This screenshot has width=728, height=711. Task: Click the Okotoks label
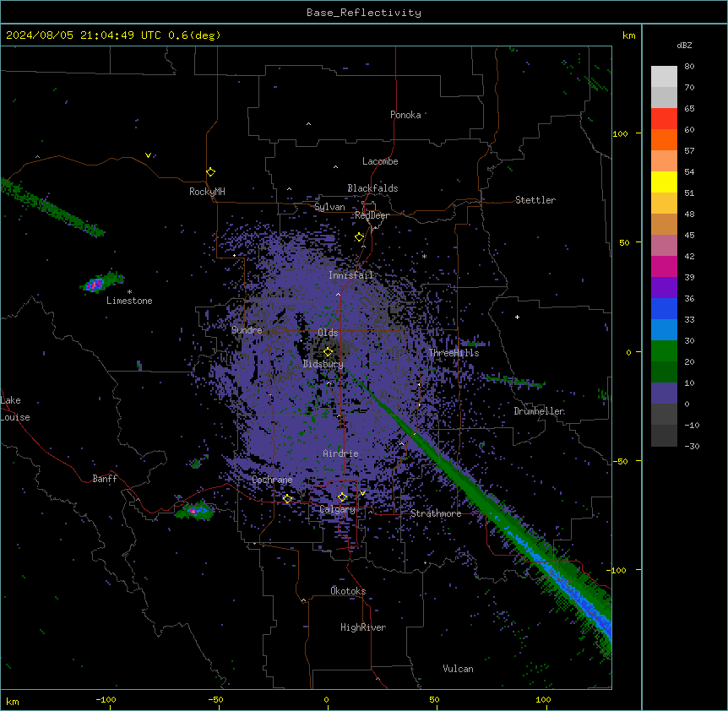click(x=348, y=591)
